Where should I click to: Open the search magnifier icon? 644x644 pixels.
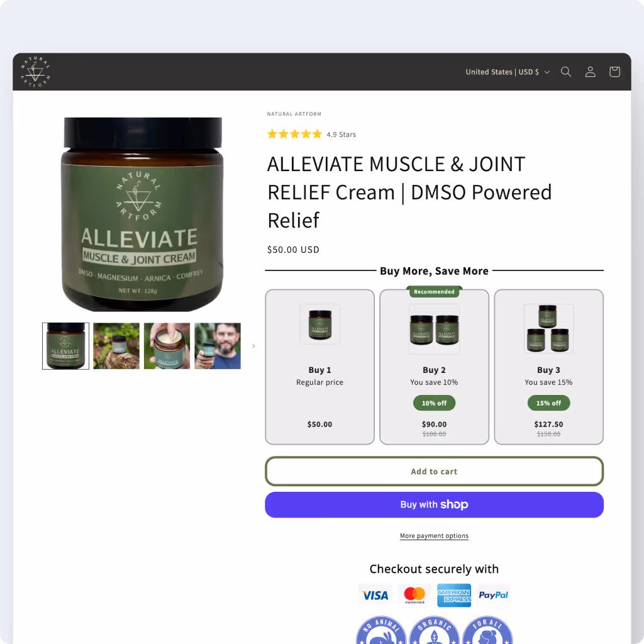click(565, 72)
